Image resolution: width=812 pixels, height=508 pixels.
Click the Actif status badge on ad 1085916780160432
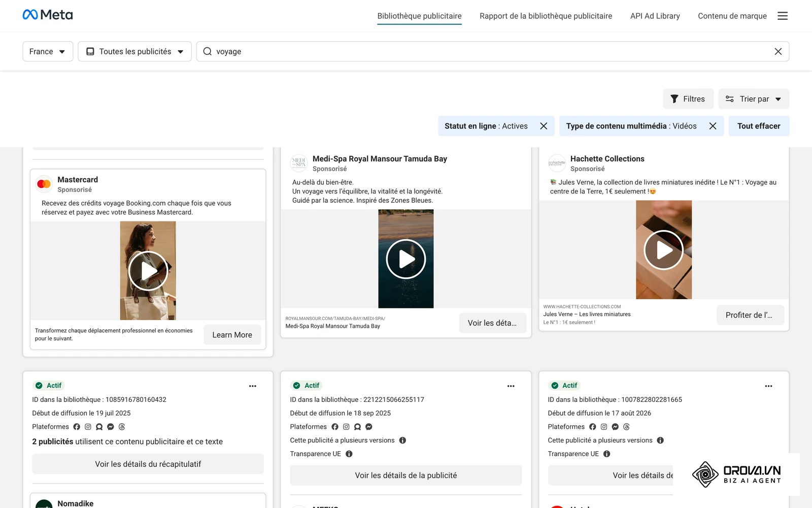click(49, 386)
